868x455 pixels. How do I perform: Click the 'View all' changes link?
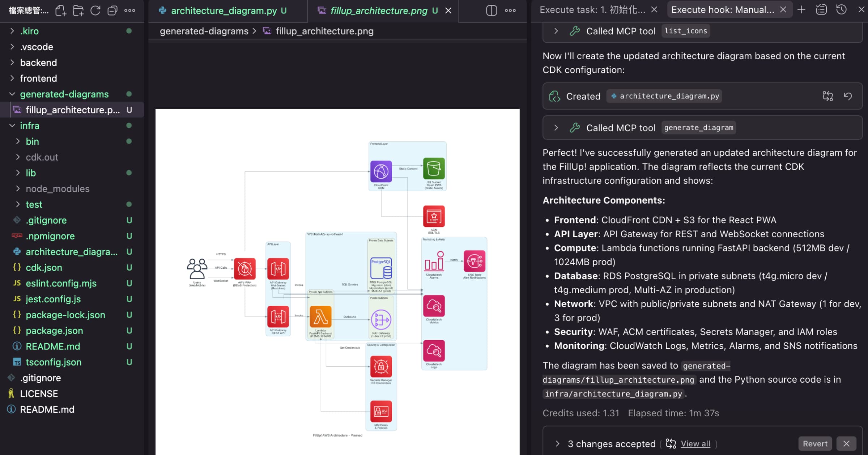pyautogui.click(x=695, y=443)
